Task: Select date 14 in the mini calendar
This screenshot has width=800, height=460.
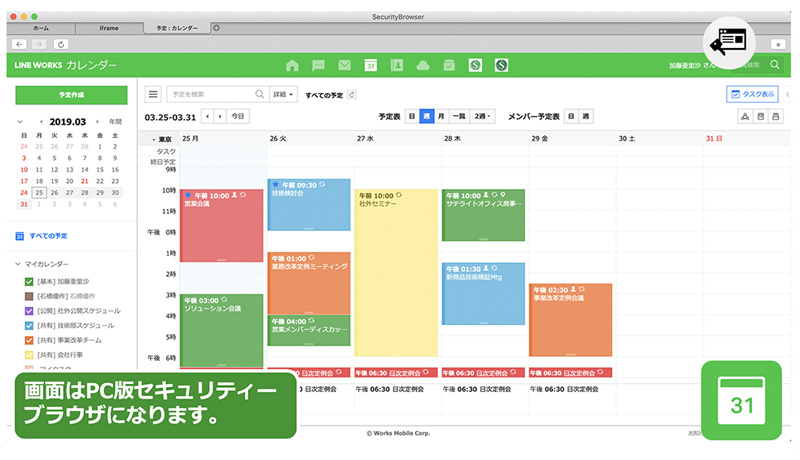Action: click(x=85, y=170)
